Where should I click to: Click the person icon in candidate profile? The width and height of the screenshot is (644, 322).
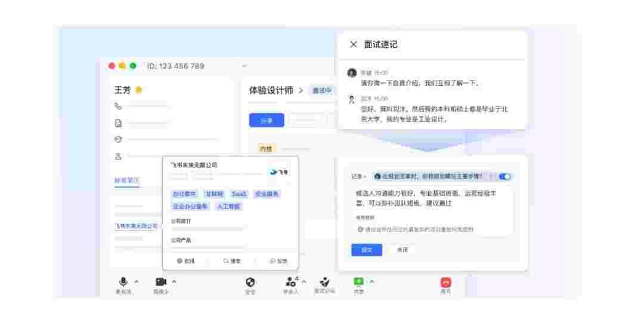118,156
